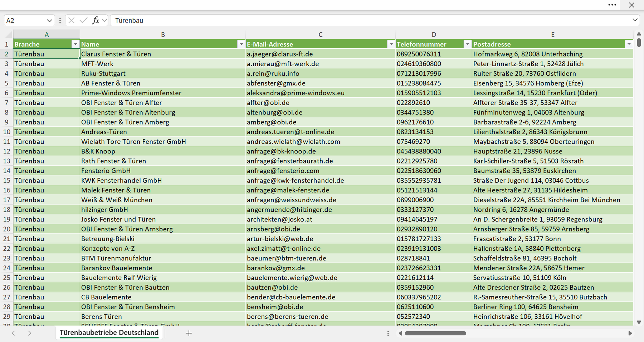Select address Servatiusstraße 10, 51109 Köln
The image size is (644, 342).
click(553, 278)
